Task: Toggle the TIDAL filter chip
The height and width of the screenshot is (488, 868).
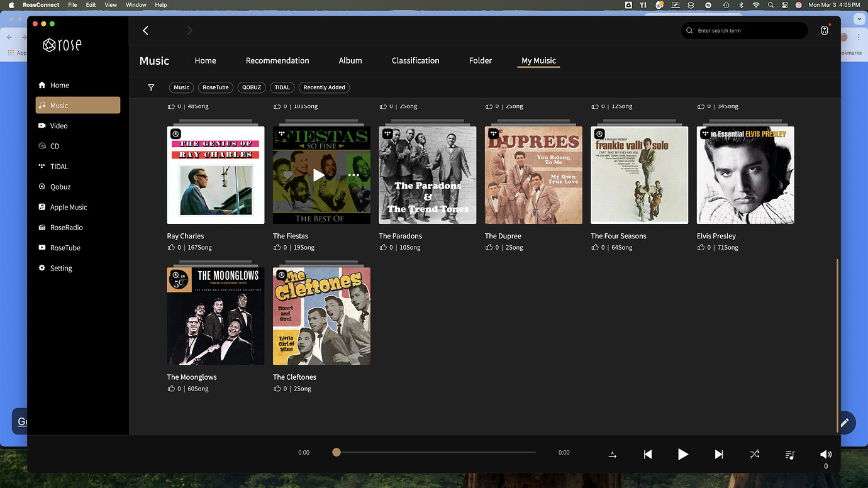Action: pyautogui.click(x=282, y=87)
